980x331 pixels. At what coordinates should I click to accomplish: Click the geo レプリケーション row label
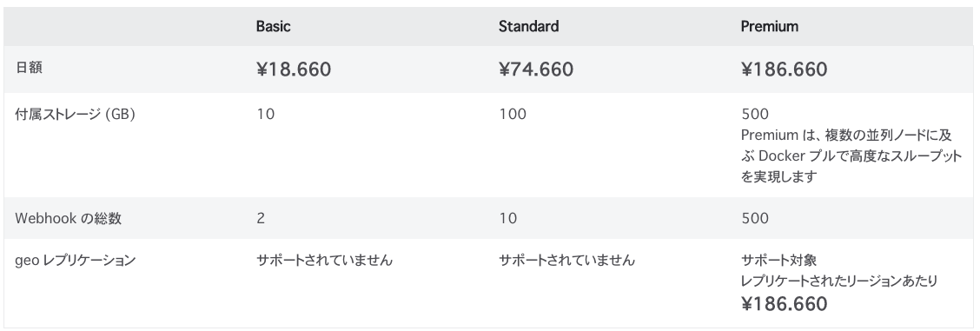pos(75,261)
